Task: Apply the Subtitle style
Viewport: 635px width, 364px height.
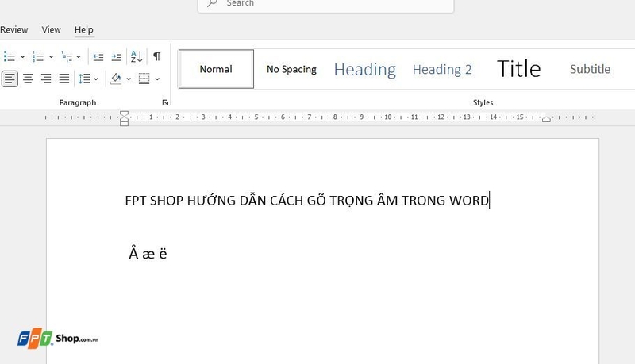Action: pos(590,69)
